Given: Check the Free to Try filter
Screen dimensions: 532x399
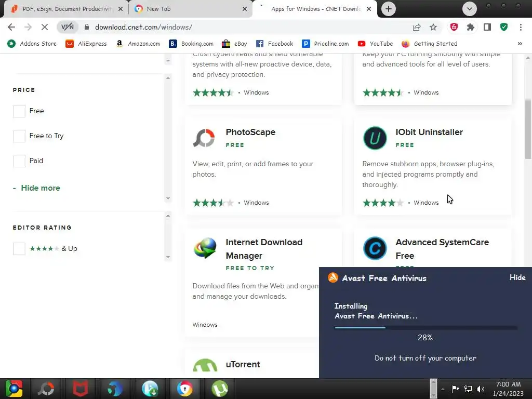Looking at the screenshot, I should click(19, 136).
